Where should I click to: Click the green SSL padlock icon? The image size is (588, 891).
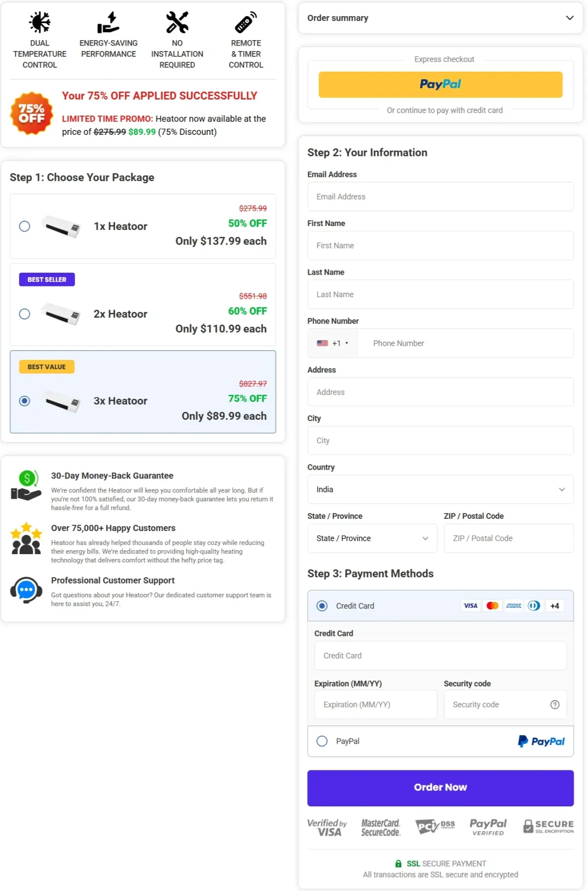point(398,864)
